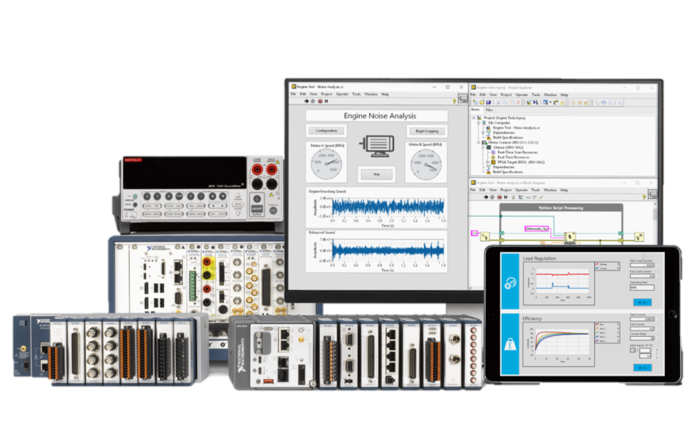Switch to the Files tab in Project Explorer
Viewport: 700px width, 443px height.
click(x=490, y=109)
